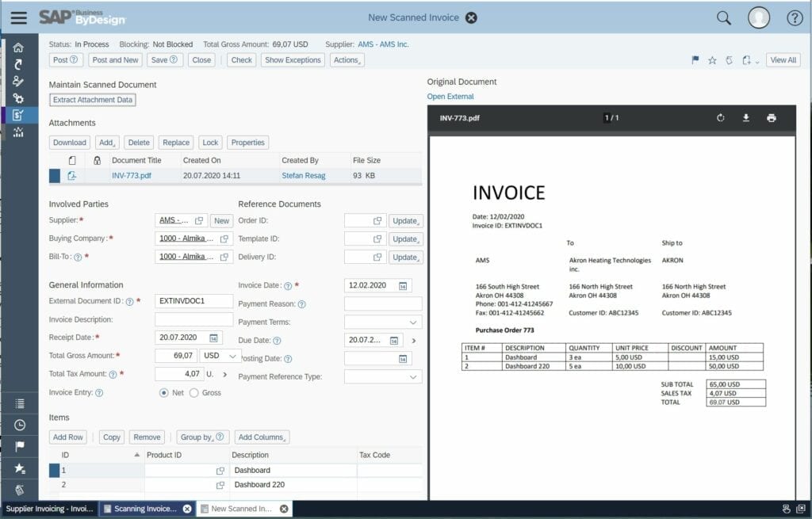Viewport: 812px width, 519px height.
Task: Open the Supplier Invoicing sidebar icon
Action: [19, 115]
